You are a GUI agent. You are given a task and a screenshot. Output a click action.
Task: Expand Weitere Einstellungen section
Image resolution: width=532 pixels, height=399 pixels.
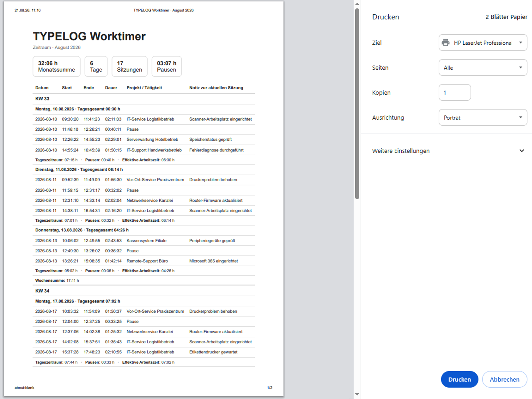coord(448,151)
